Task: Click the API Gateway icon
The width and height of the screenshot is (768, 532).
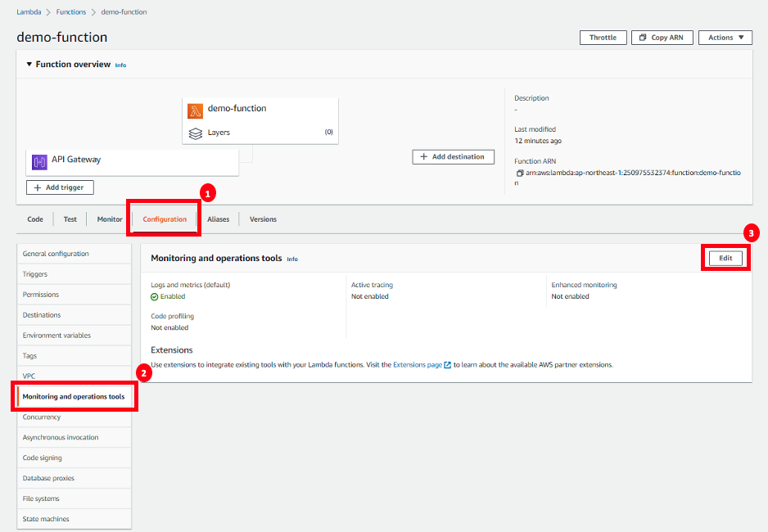Action: click(x=39, y=162)
